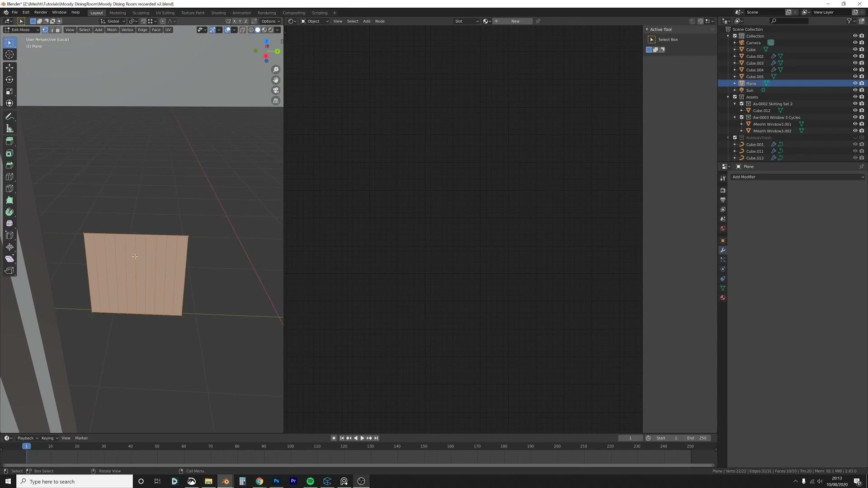Screen dimensions: 868x488
Task: Activate the Move tool
Action: [9, 68]
